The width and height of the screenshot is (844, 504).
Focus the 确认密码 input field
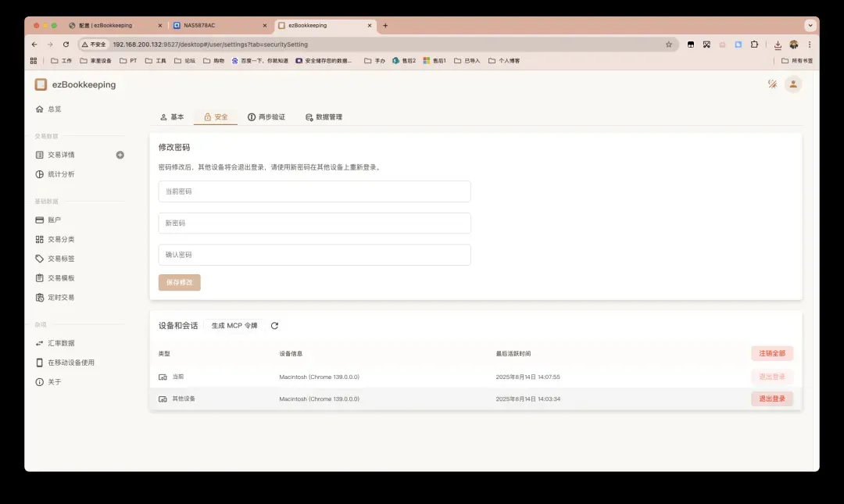pyautogui.click(x=314, y=255)
